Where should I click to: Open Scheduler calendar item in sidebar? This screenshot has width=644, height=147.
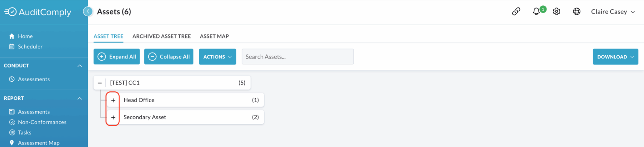tap(26, 47)
